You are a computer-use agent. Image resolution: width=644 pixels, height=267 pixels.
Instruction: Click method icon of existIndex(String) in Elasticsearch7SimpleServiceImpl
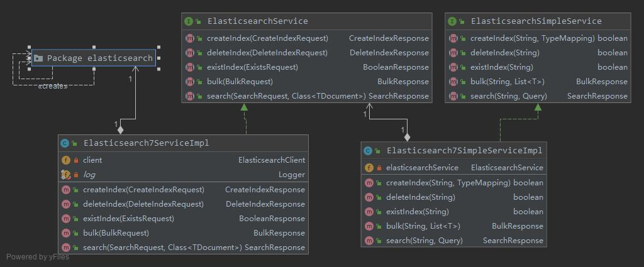pos(369,212)
